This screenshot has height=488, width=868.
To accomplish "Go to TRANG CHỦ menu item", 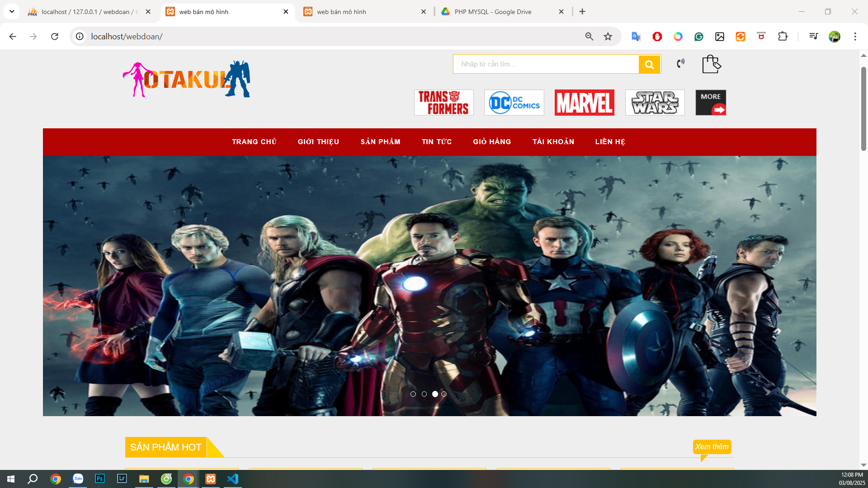I will 254,142.
